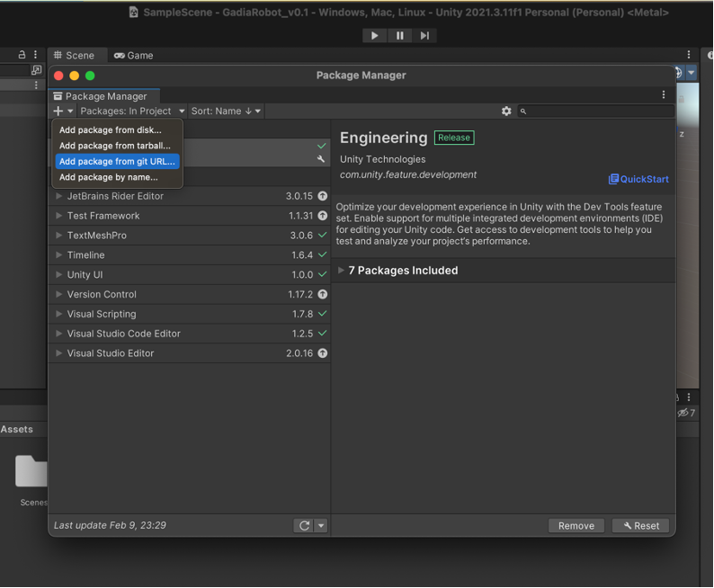Click the Visual Scripting installed checkmark
This screenshot has height=588, width=714.
tap(323, 314)
